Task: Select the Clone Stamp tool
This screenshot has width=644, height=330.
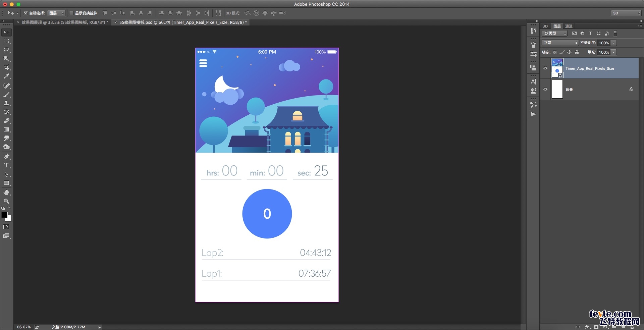Action: pyautogui.click(x=6, y=103)
